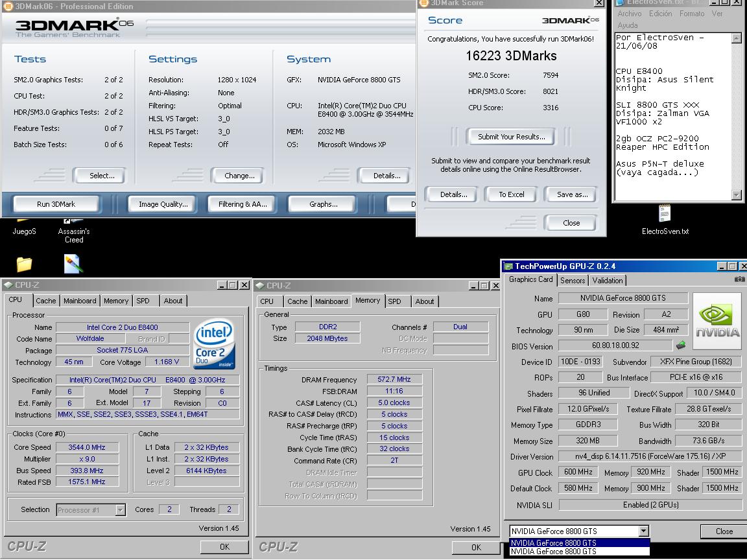This screenshot has height=560, width=747.
Task: Open the unnamed yellow folder on desktop
Action: [24, 264]
